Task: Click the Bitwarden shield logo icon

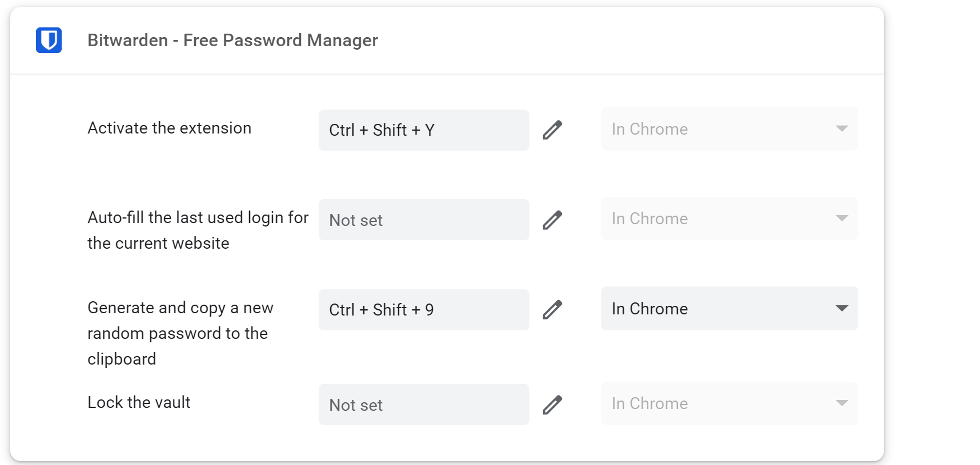Action: click(49, 41)
